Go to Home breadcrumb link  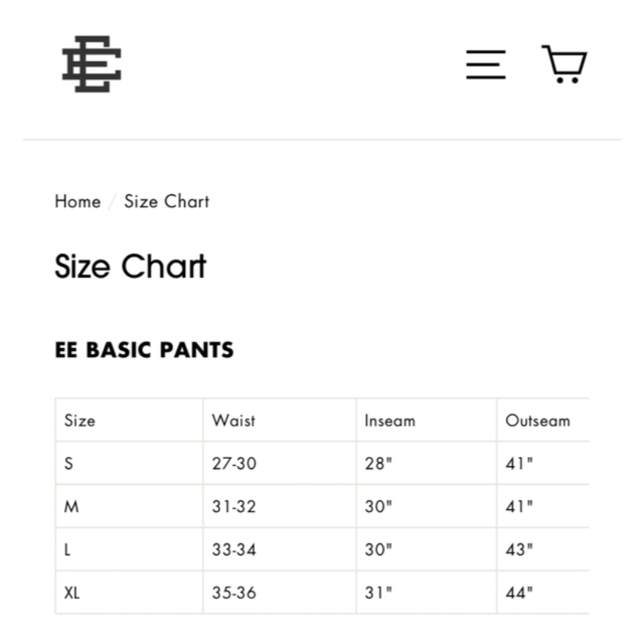click(x=78, y=202)
